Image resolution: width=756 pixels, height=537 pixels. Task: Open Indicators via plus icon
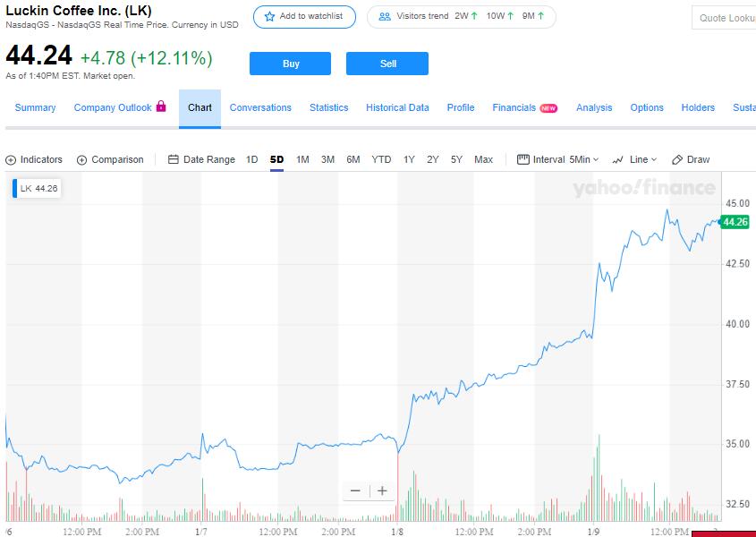point(11,160)
